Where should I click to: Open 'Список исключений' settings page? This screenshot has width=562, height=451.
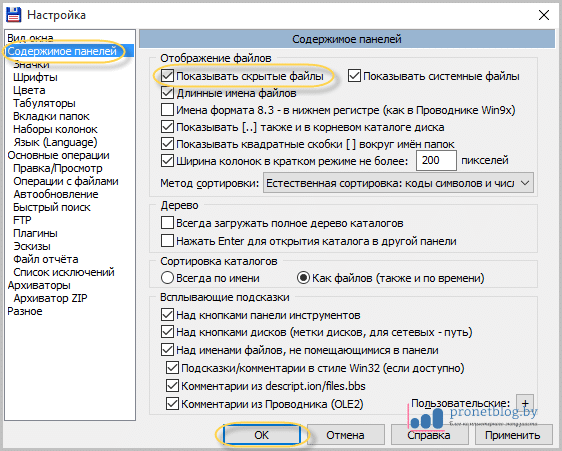[x=64, y=272]
